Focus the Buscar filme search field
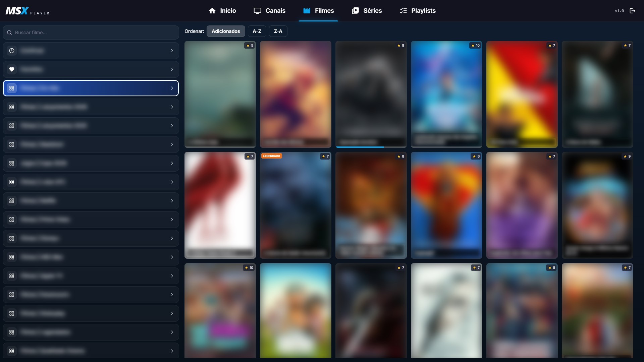Viewport: 644px width, 362px height. (91, 33)
